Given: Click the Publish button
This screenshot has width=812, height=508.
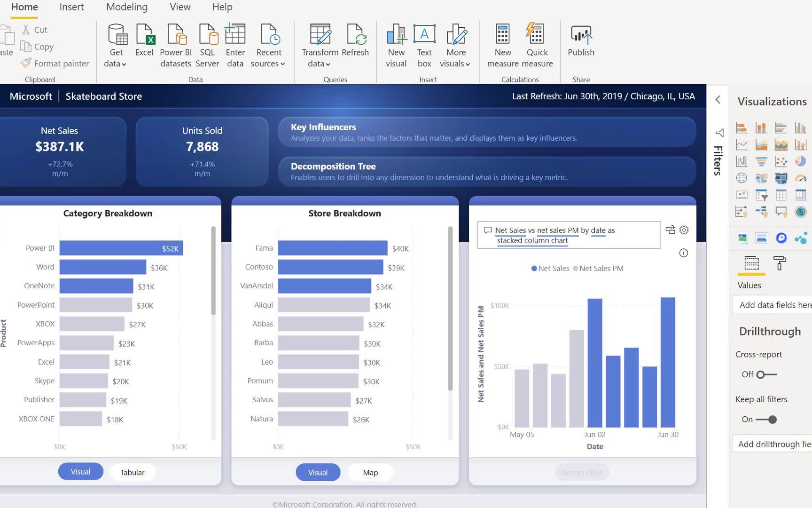Looking at the screenshot, I should pos(581,40).
